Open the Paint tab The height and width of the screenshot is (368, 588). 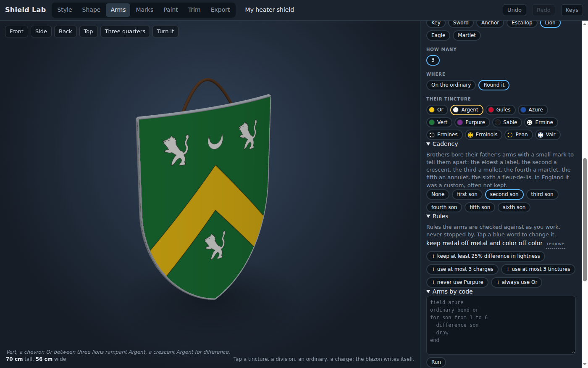click(x=171, y=10)
